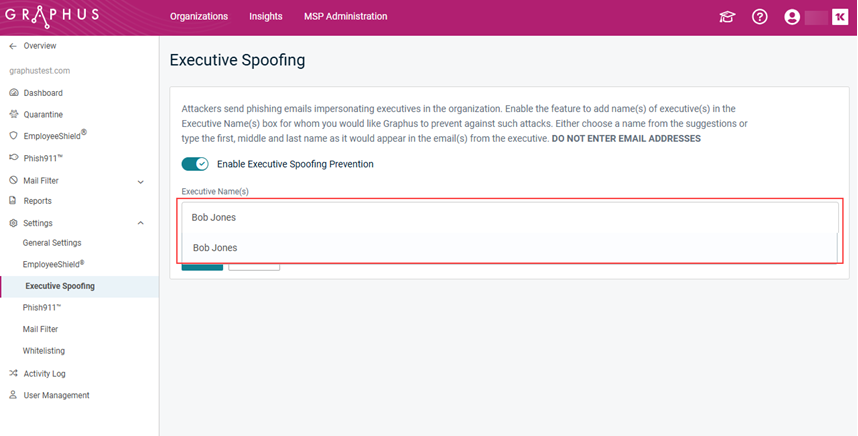Click the Settings gear icon
Screen dimensions: 858x436
pyautogui.click(x=14, y=223)
